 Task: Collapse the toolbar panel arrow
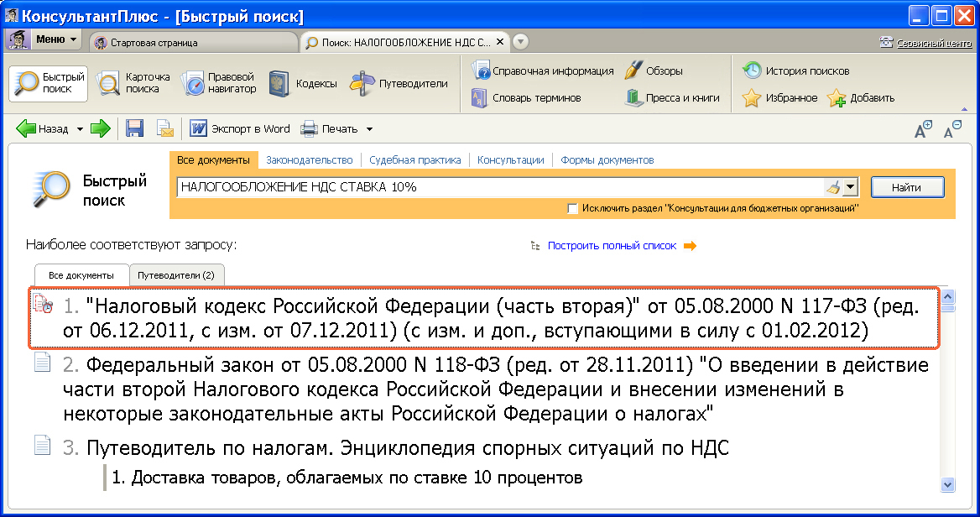(965, 109)
